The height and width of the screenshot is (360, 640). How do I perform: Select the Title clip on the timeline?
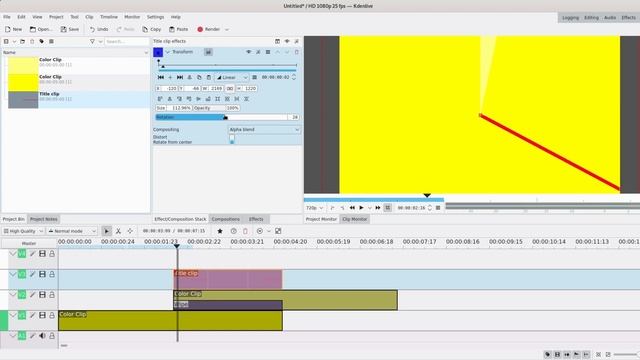pos(228,279)
